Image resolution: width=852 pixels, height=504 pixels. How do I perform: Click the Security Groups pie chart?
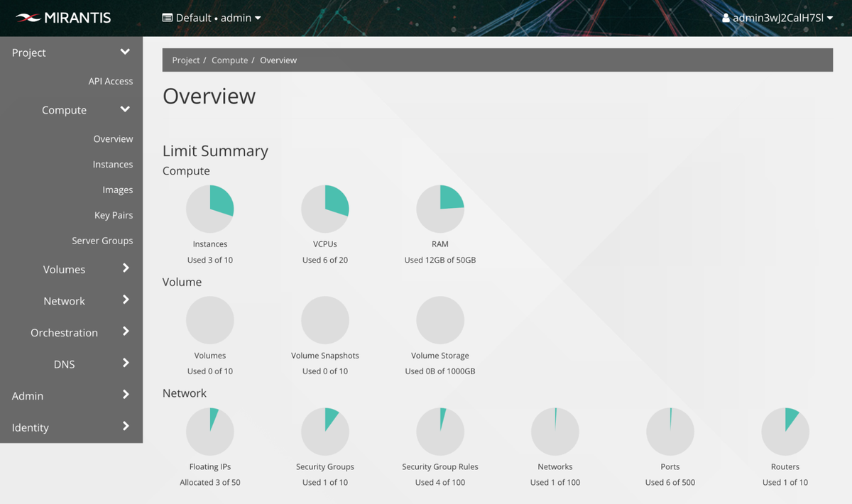click(x=325, y=432)
